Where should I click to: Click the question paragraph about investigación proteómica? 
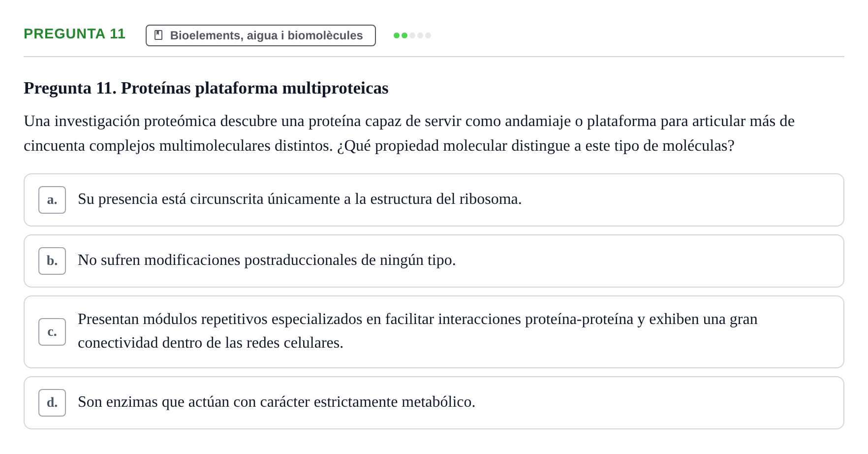click(x=409, y=133)
